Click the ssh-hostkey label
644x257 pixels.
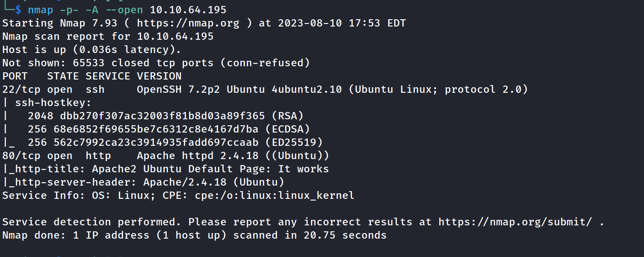[x=53, y=103]
